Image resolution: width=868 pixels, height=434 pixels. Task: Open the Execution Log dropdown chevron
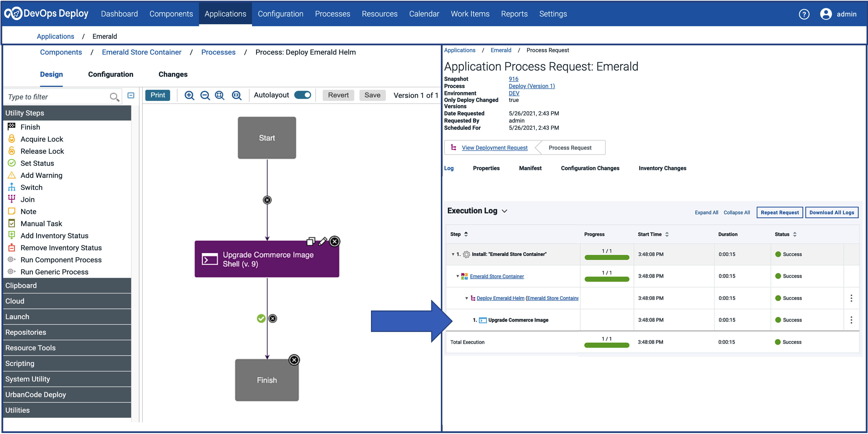coord(504,211)
